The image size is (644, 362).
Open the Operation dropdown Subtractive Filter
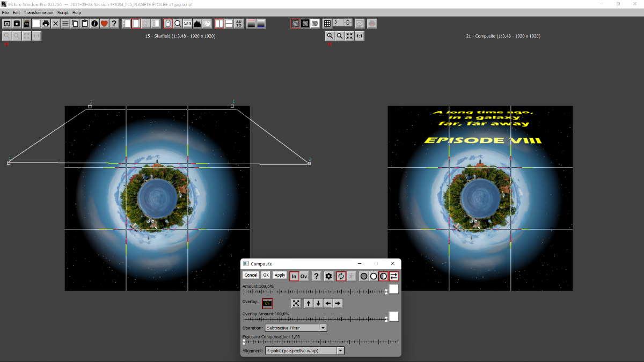point(296,328)
